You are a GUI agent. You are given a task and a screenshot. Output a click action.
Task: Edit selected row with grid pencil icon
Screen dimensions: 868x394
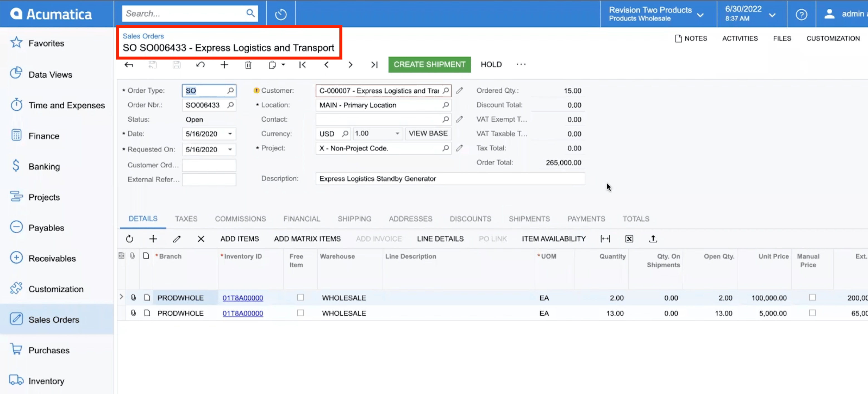click(176, 239)
